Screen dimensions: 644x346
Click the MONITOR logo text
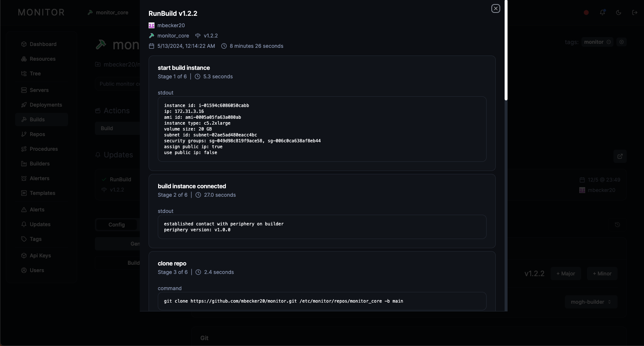(x=41, y=13)
